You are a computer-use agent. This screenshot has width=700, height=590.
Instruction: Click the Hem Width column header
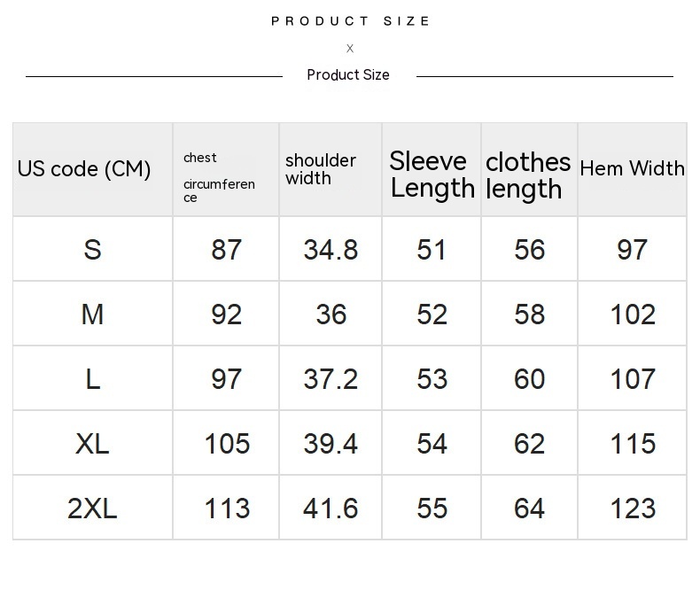click(632, 168)
